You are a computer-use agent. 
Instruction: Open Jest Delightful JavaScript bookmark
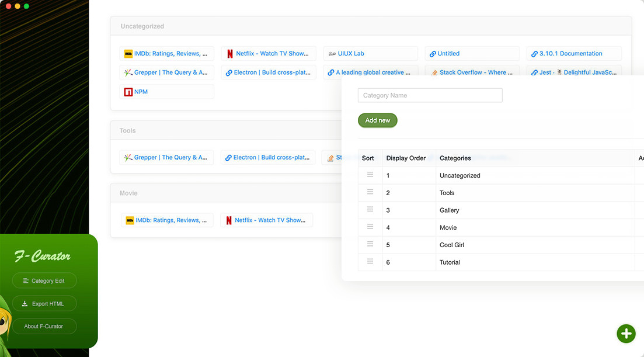point(574,71)
